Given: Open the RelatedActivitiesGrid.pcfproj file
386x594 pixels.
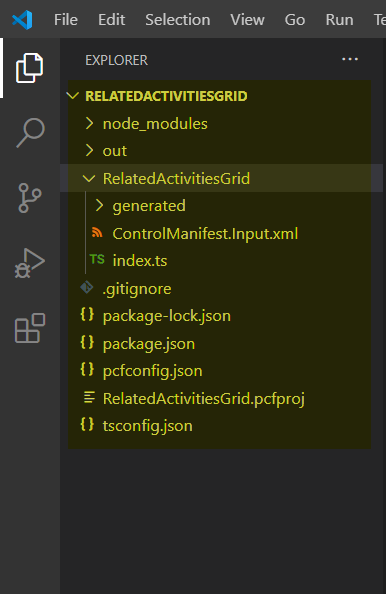Looking at the screenshot, I should [x=204, y=399].
